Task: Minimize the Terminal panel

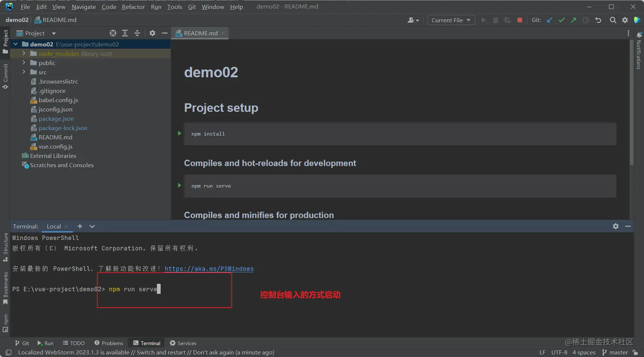Action: (628, 226)
